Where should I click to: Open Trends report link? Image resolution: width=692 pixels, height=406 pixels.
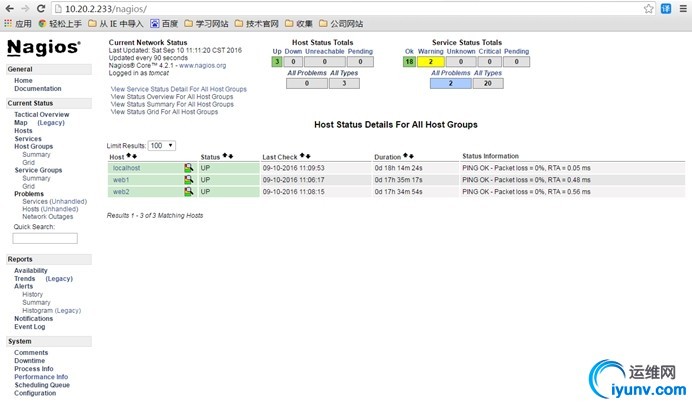(24, 278)
